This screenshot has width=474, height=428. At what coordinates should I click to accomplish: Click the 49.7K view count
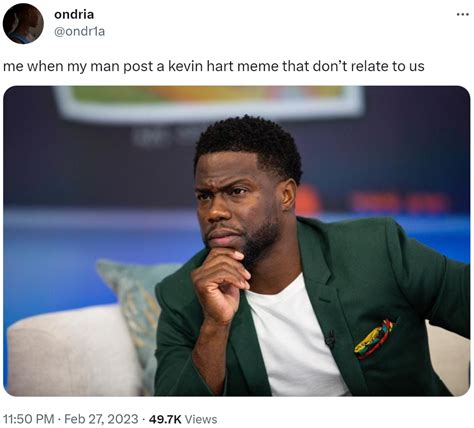(x=165, y=419)
